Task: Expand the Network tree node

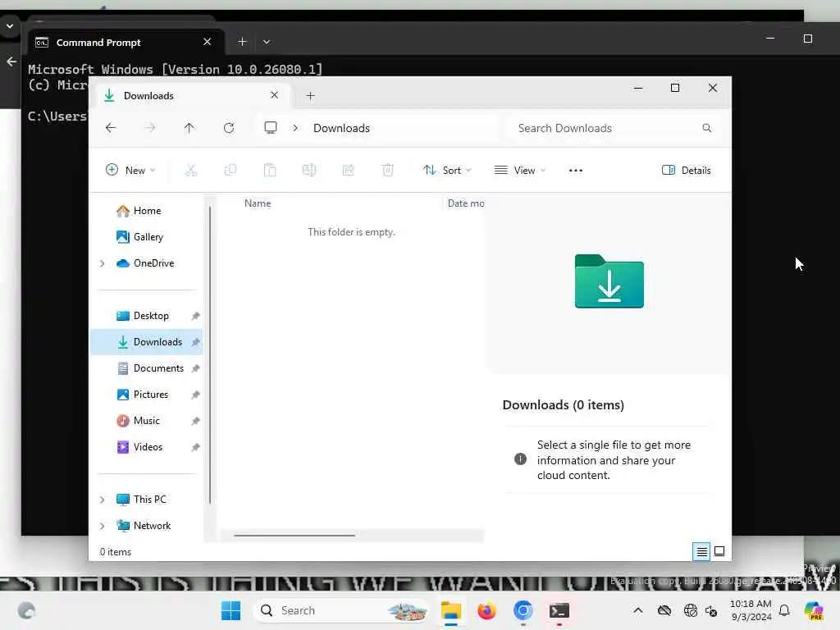Action: pos(103,526)
